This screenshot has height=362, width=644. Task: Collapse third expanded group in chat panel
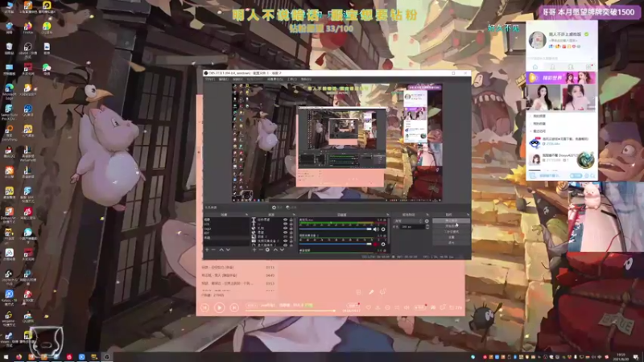coord(531,131)
